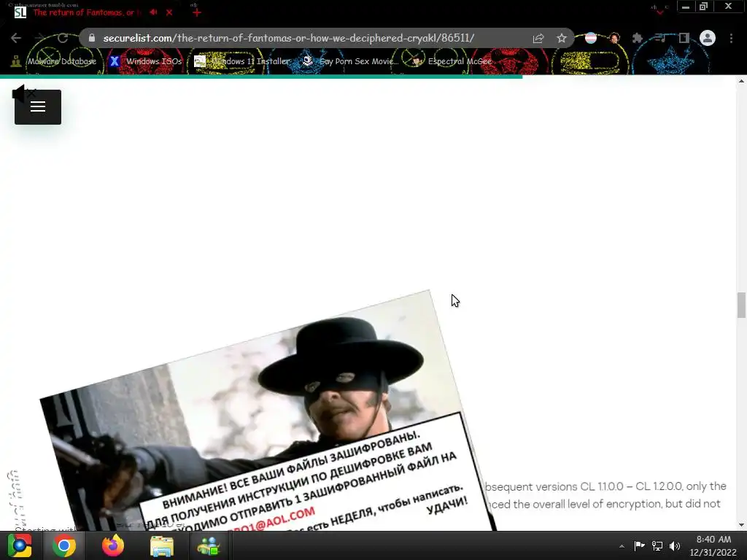Show hidden tray icons arrow
This screenshot has width=747, height=560.
click(622, 546)
